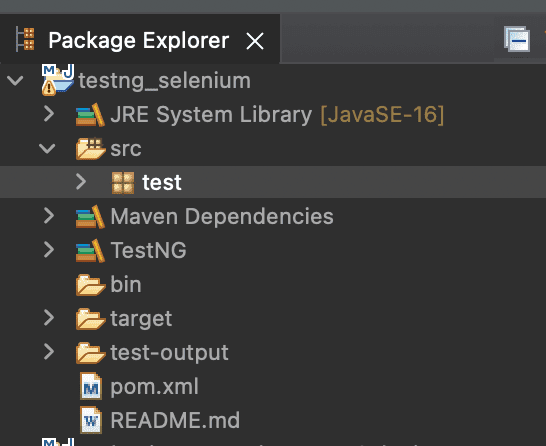This screenshot has width=546, height=446.
Task: Click the test package icon
Action: (x=123, y=182)
